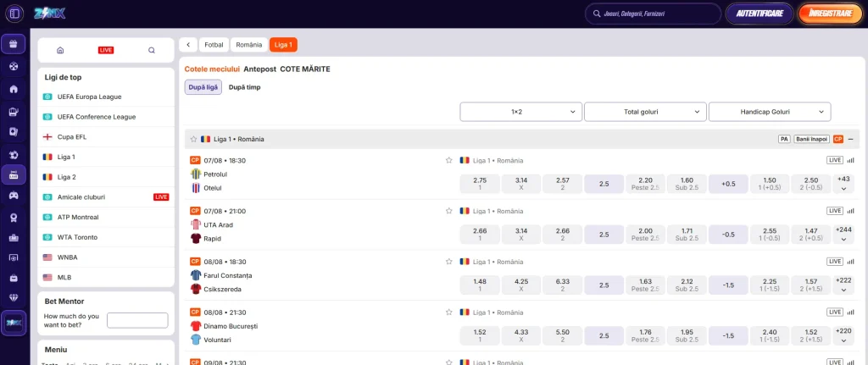Open the România breadcrumb tab
The height and width of the screenshot is (365, 868).
[249, 45]
